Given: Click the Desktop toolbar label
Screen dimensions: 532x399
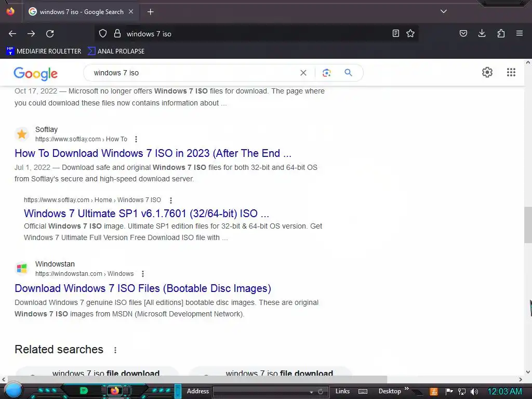Looking at the screenshot, I should click(390, 391).
